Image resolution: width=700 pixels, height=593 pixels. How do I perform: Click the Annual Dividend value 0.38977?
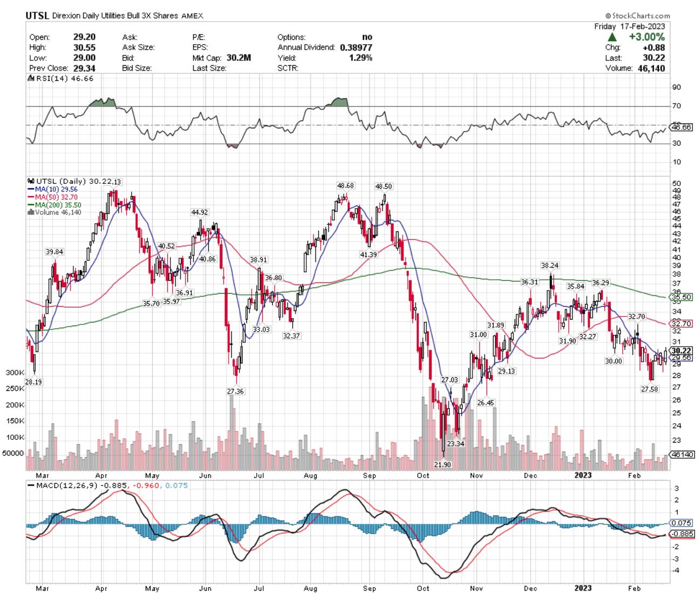[x=356, y=47]
